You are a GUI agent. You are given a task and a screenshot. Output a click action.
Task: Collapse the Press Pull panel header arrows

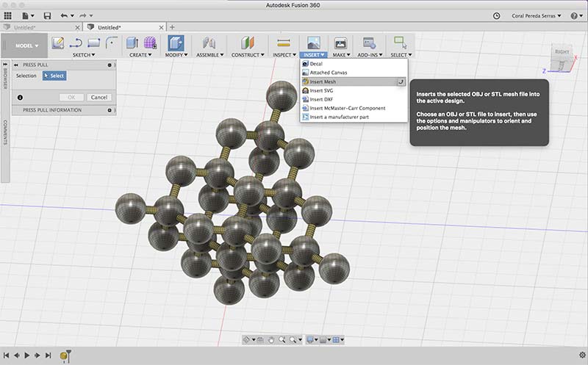tap(16, 65)
